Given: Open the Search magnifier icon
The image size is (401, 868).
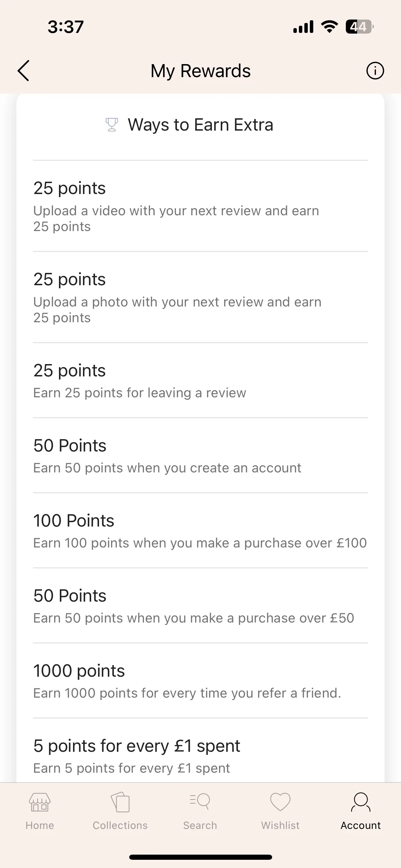Looking at the screenshot, I should (x=200, y=801).
